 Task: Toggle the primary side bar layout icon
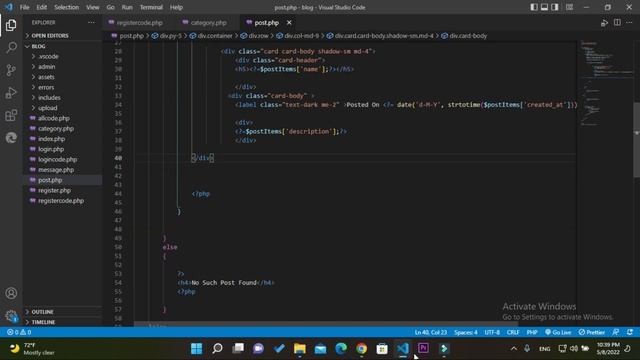pyautogui.click(x=534, y=7)
